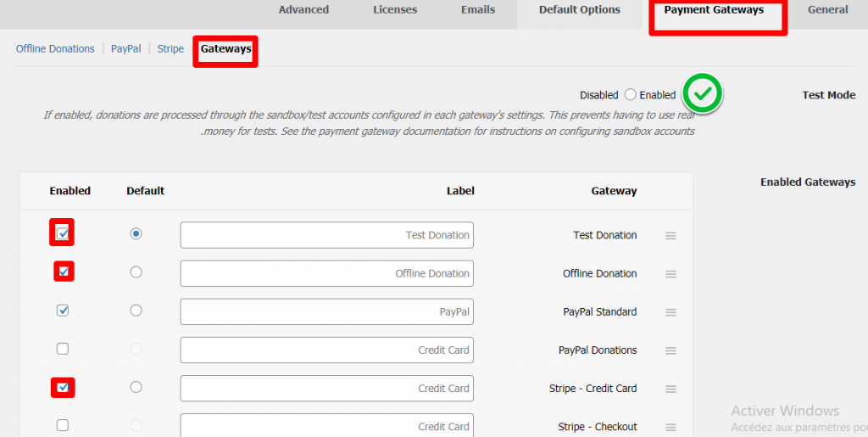Screen dimensions: 868x437
Task: Grab the drag handle for PayPal Standard gateway
Action: click(x=670, y=311)
